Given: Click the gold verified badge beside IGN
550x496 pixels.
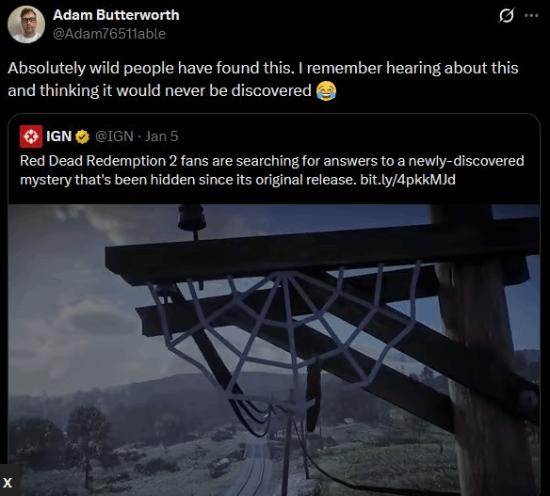Looking at the screenshot, I should pos(82,136).
